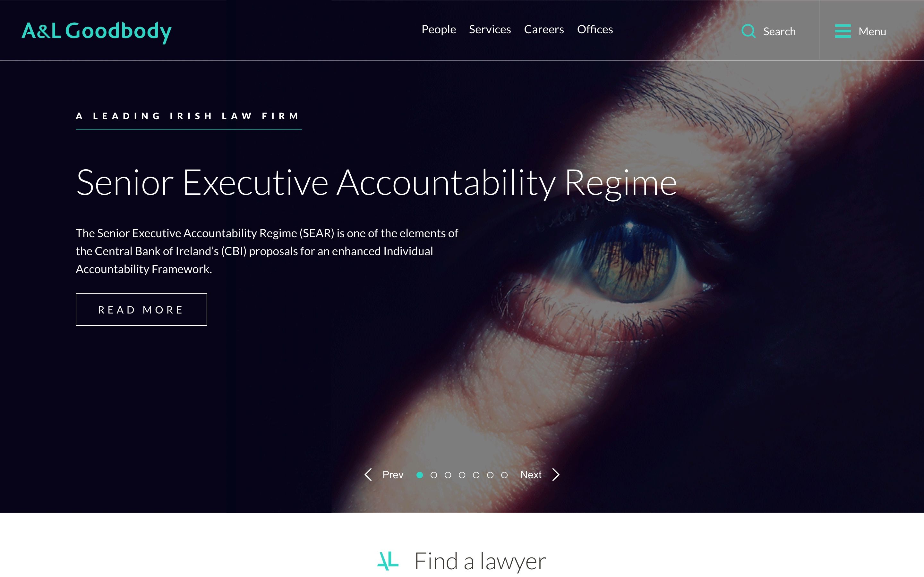Viewport: 924px width, 577px height.
Task: Click the right chevron arrow beside Next
Action: (556, 475)
